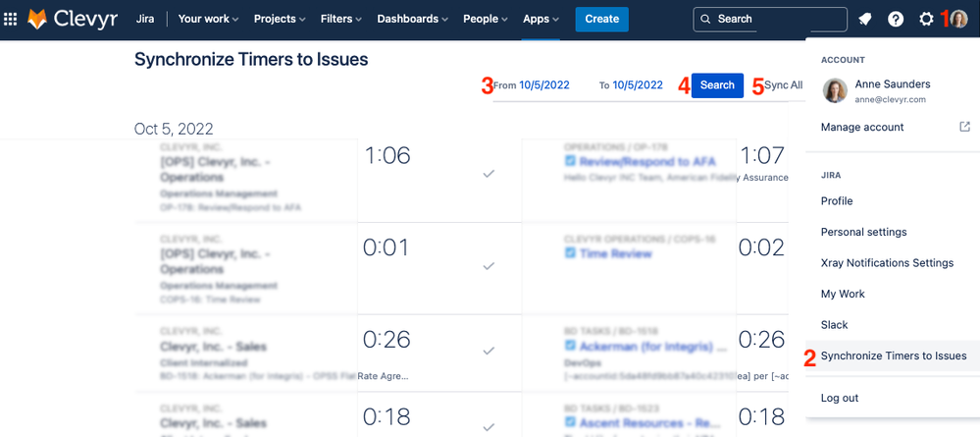The height and width of the screenshot is (437, 980).
Task: Click the To date 10/5/2022
Action: [638, 85]
